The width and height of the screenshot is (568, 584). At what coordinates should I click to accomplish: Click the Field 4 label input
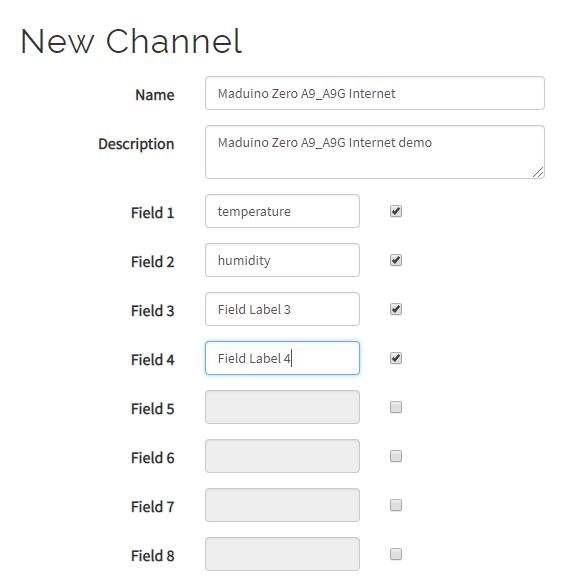pyautogui.click(x=282, y=358)
